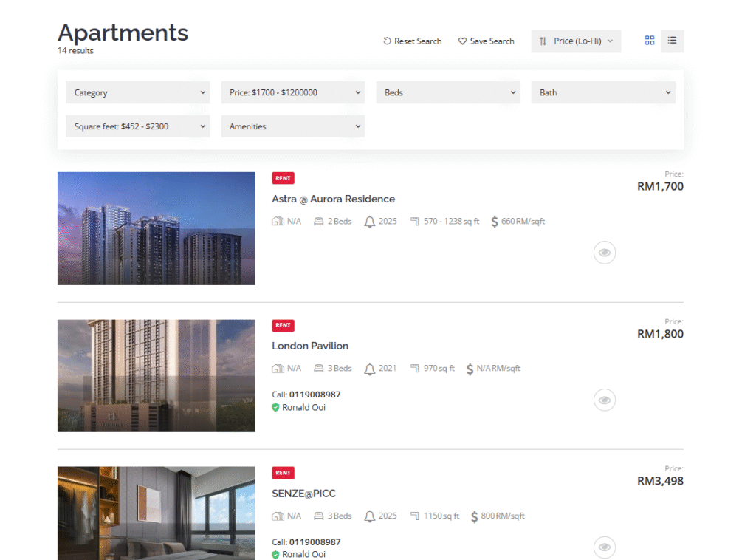
Task: Click the eye icon for Astra @ Aurora Residence
Action: (605, 253)
